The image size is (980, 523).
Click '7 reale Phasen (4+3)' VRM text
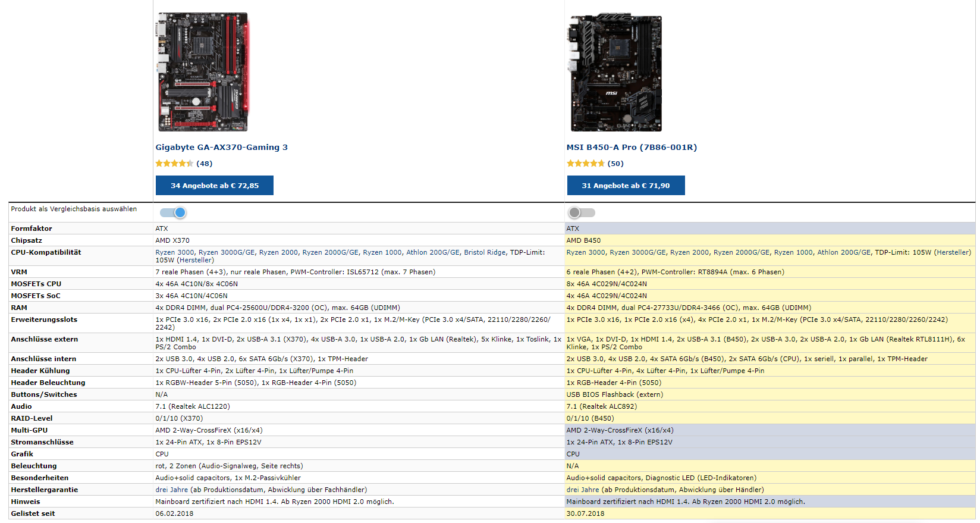191,272
